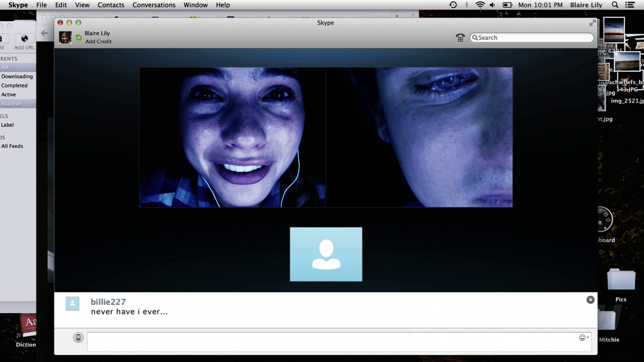644x362 pixels.
Task: Open the Contacts menu
Action: pyautogui.click(x=111, y=5)
